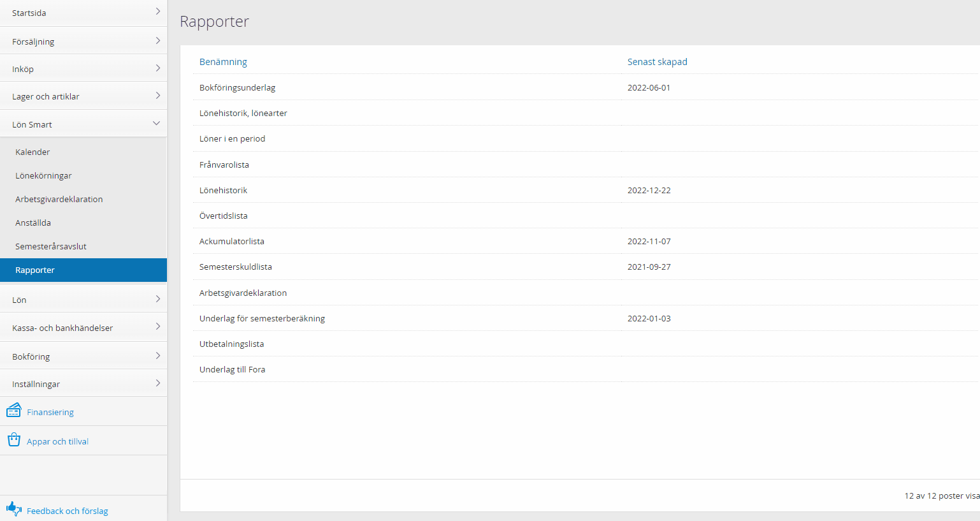The height and width of the screenshot is (521, 980).
Task: Select the Anställda submenu item
Action: pyautogui.click(x=33, y=223)
